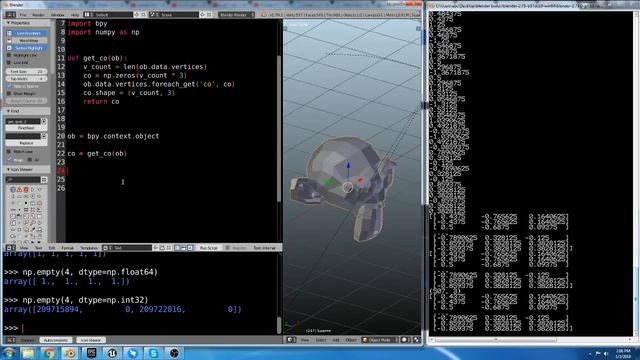Open the toolbar region plus in viewport corner
The height and width of the screenshot is (360, 640).
285,29
